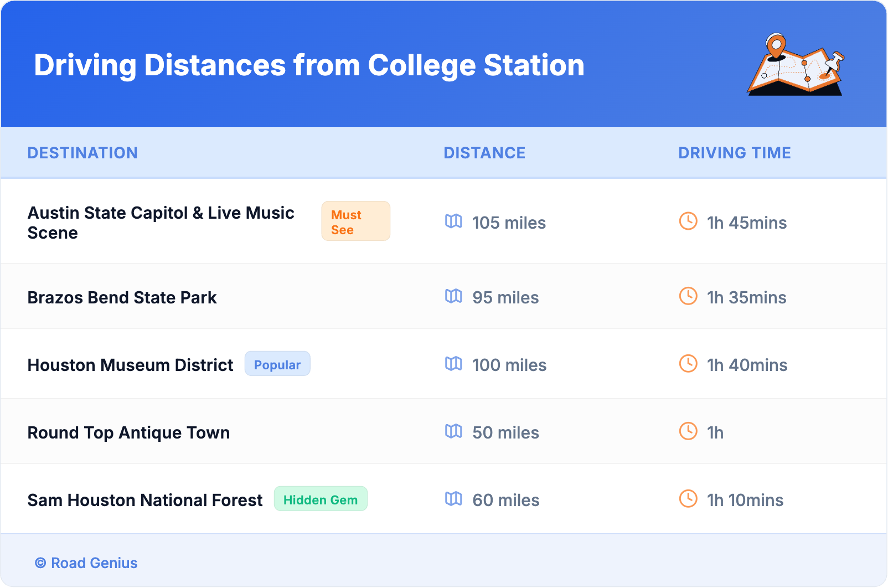Click the Driving Time column header
Image resolution: width=888 pixels, height=588 pixels.
(735, 153)
